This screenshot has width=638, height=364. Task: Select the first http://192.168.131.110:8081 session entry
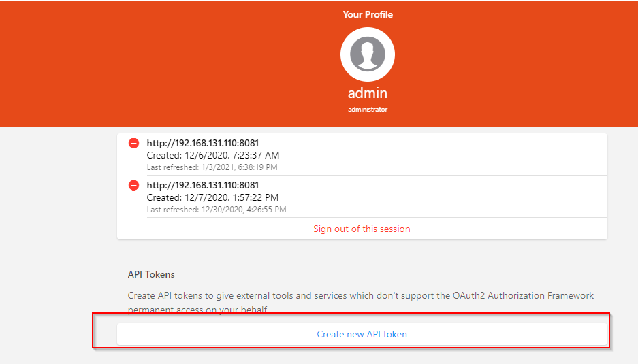(203, 143)
